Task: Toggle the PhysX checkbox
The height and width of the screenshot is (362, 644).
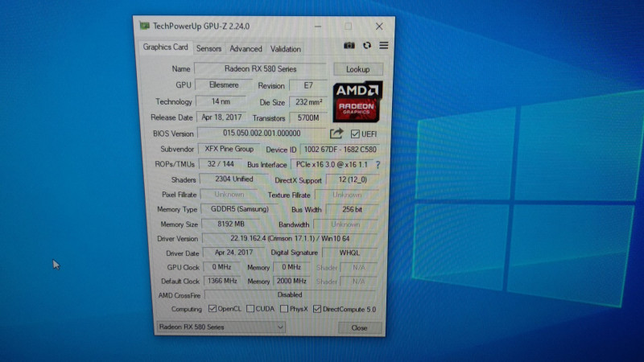Action: pyautogui.click(x=284, y=309)
